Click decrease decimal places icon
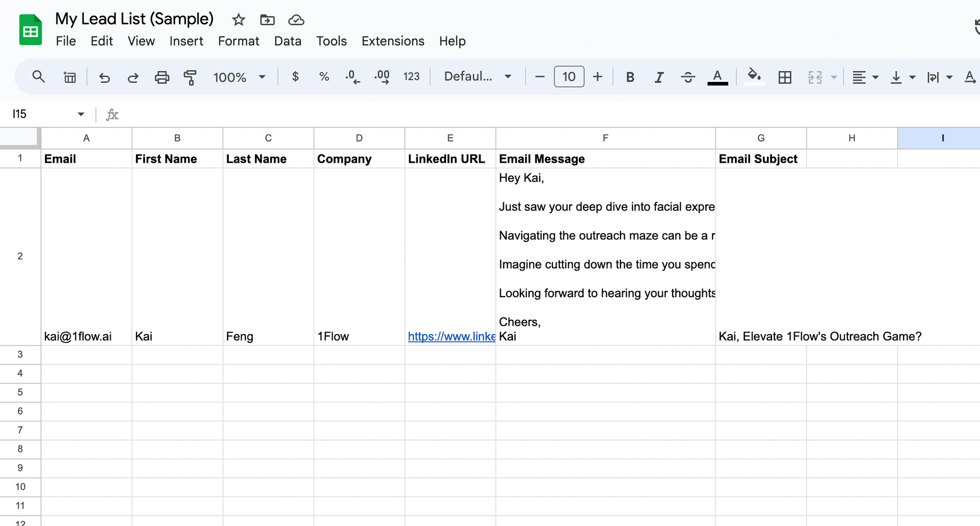 353,77
